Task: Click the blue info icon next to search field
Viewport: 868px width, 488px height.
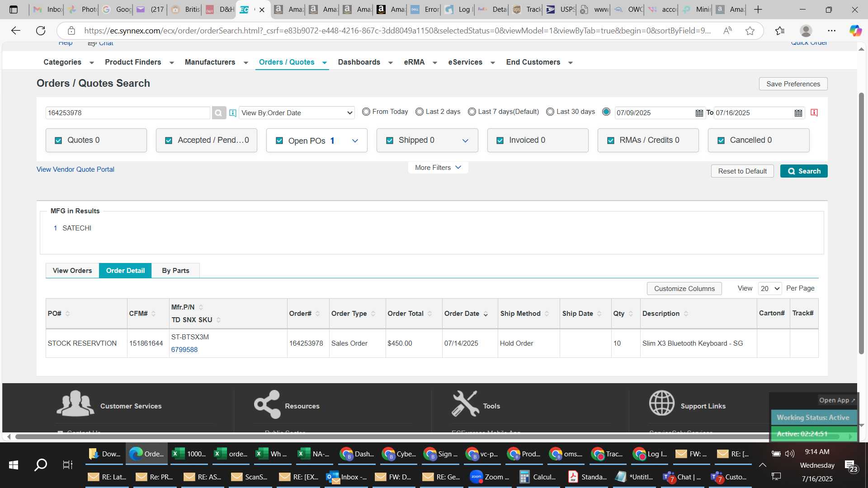Action: 233,113
